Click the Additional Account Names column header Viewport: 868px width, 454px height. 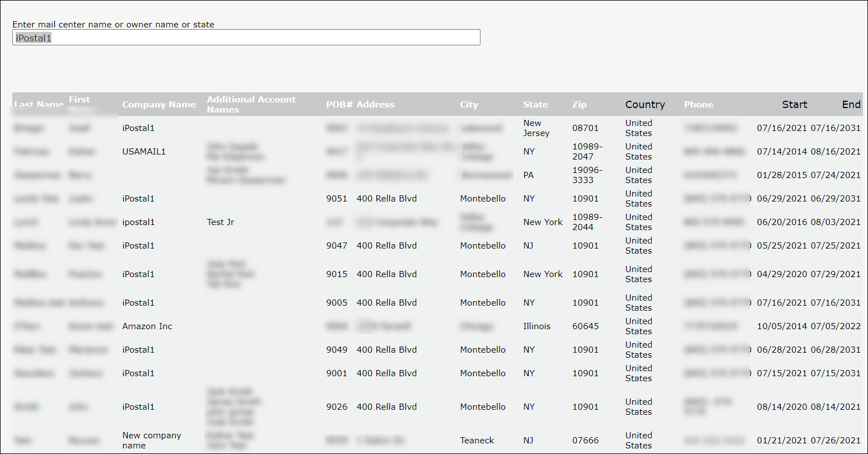(x=251, y=105)
